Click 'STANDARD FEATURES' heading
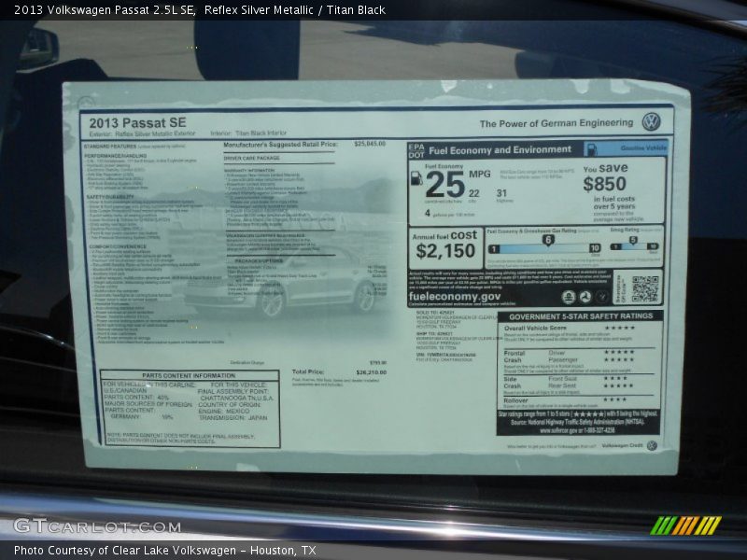Screen dimensions: 747x560 110,147
